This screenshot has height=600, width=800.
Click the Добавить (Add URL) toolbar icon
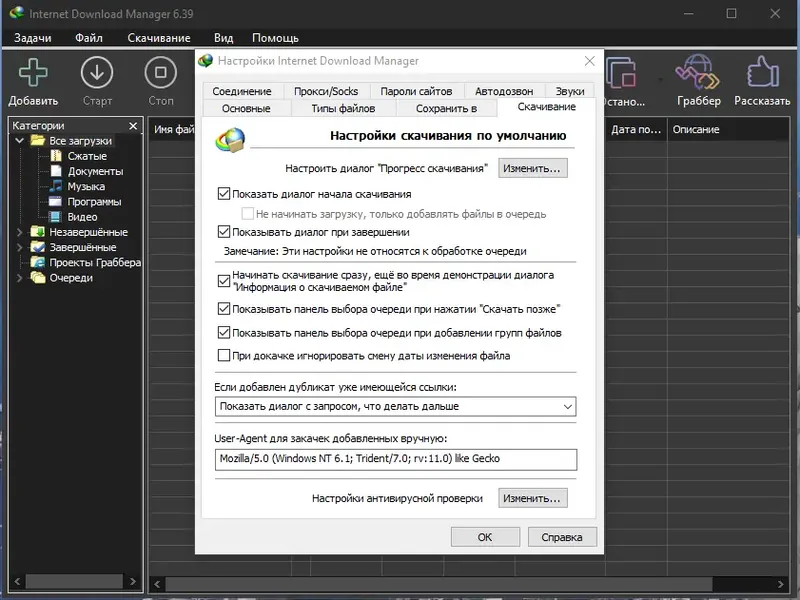point(33,72)
